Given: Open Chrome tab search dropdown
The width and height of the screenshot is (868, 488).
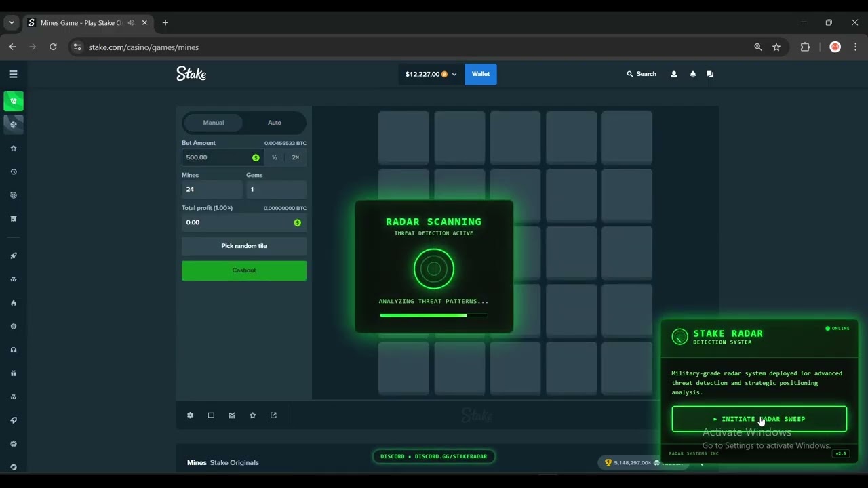Looking at the screenshot, I should pyautogui.click(x=12, y=22).
